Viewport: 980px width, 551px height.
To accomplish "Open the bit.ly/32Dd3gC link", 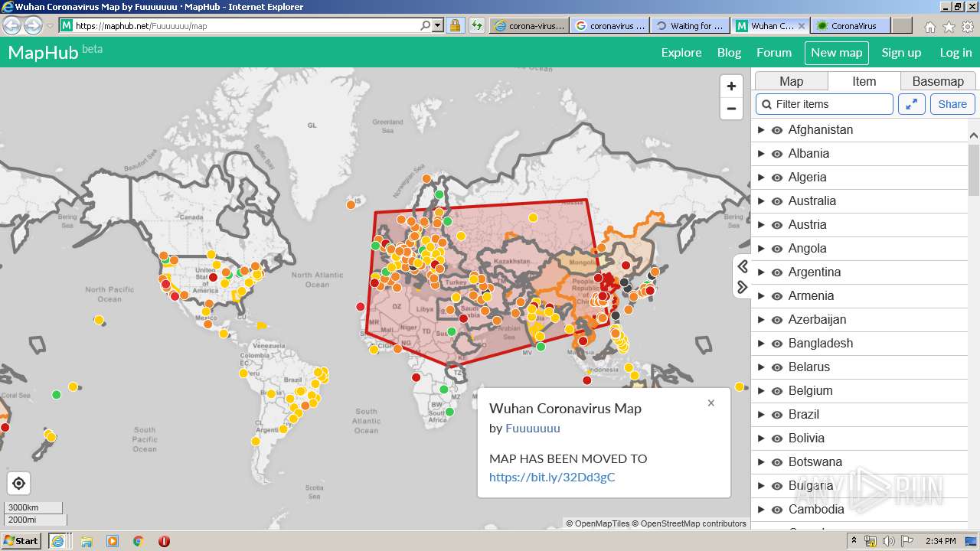I will 552,478.
